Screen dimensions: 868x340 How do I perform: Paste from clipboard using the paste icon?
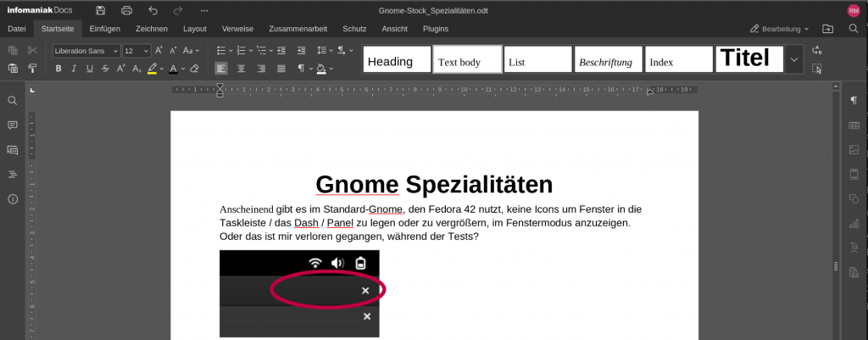coord(13,69)
